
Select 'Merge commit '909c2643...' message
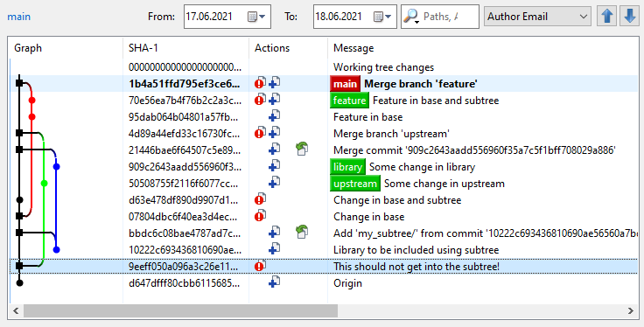click(474, 150)
